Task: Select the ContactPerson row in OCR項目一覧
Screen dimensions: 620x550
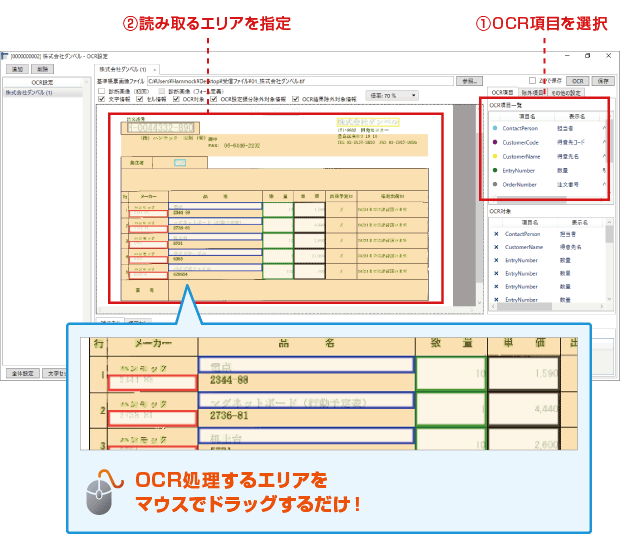Action: coord(548,128)
